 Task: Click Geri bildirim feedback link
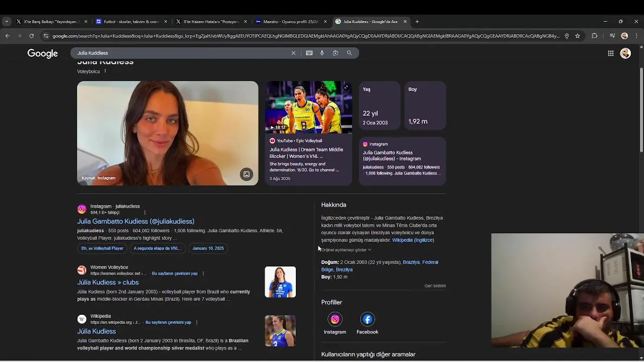pos(435,286)
